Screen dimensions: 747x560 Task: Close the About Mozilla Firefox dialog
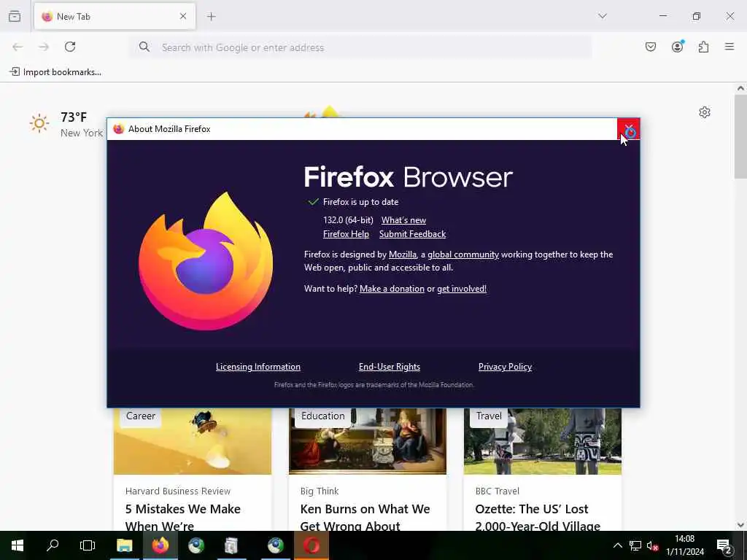coord(628,129)
